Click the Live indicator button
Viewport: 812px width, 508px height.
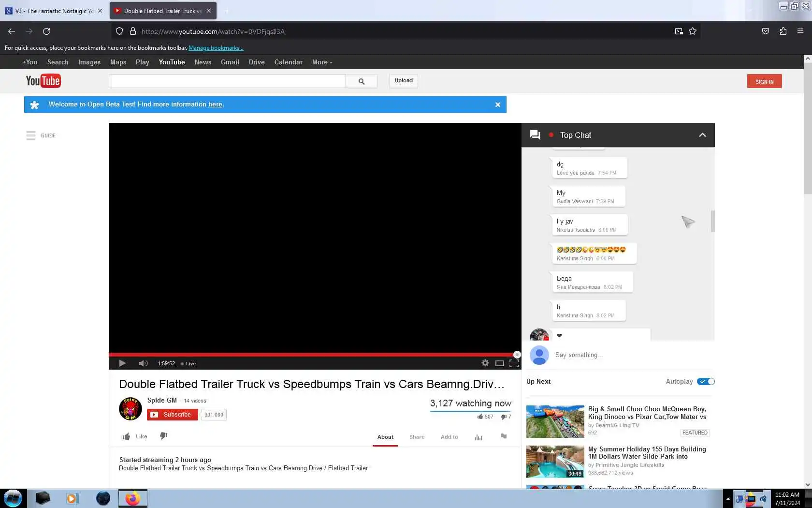tap(188, 364)
